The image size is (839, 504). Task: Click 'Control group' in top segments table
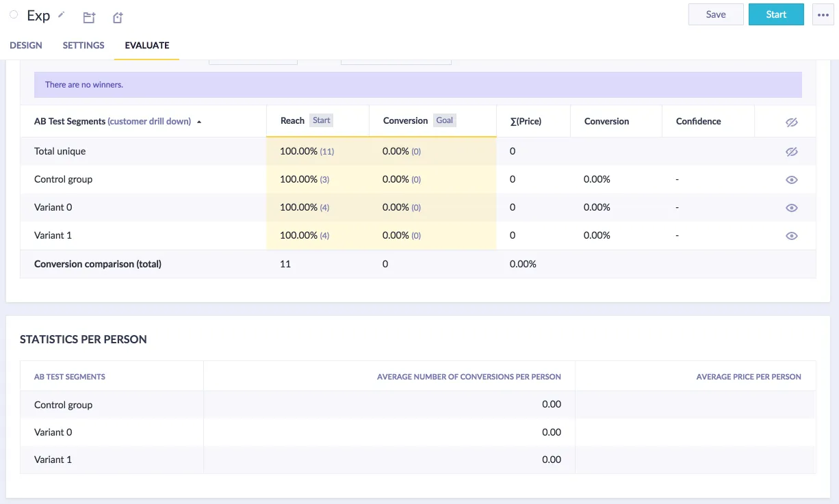point(63,179)
